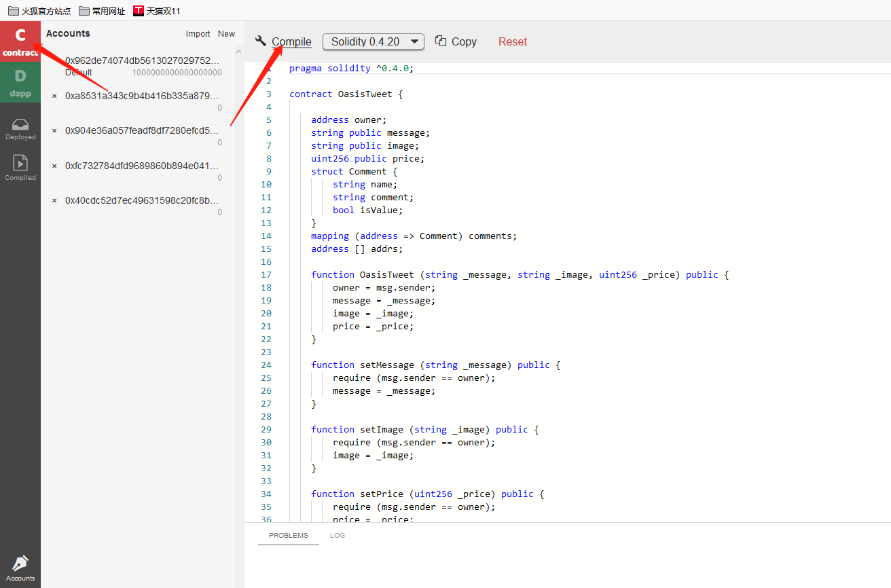Click the "address [] addrs;" code line

click(357, 249)
